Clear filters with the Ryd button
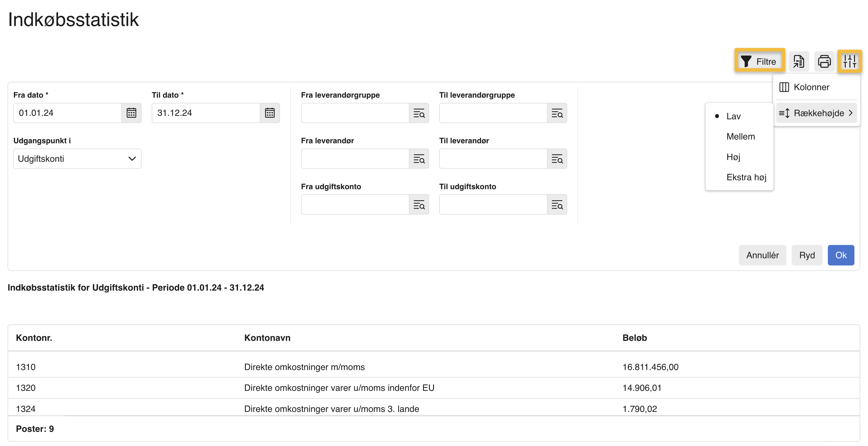Image resolution: width=868 pixels, height=446 pixels. pyautogui.click(x=807, y=255)
